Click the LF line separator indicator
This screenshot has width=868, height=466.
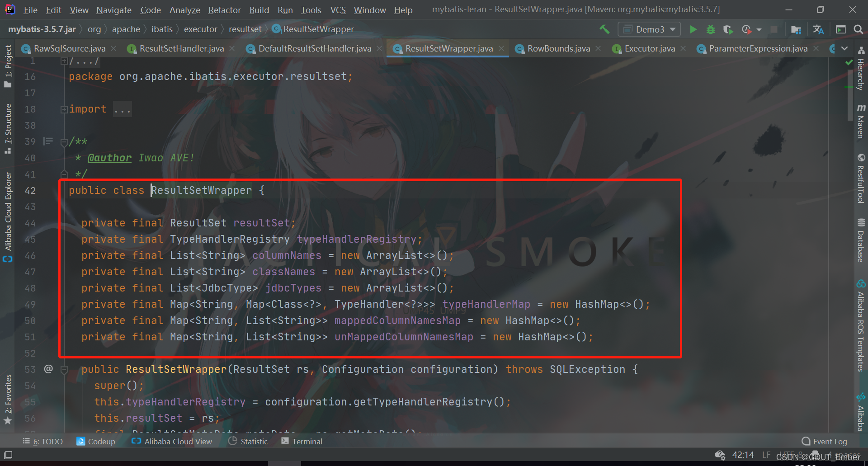(x=766, y=455)
